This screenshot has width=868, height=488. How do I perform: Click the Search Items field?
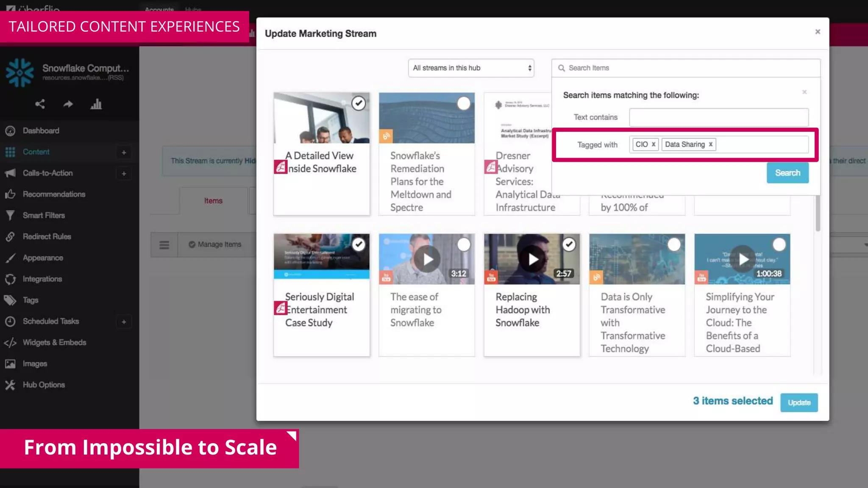pos(686,68)
